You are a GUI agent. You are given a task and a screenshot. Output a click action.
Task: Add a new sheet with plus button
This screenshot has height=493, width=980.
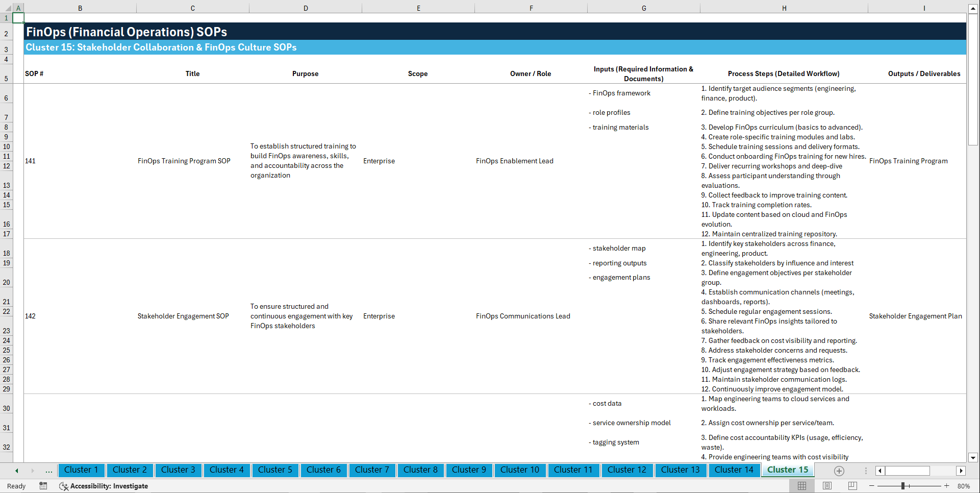[839, 471]
